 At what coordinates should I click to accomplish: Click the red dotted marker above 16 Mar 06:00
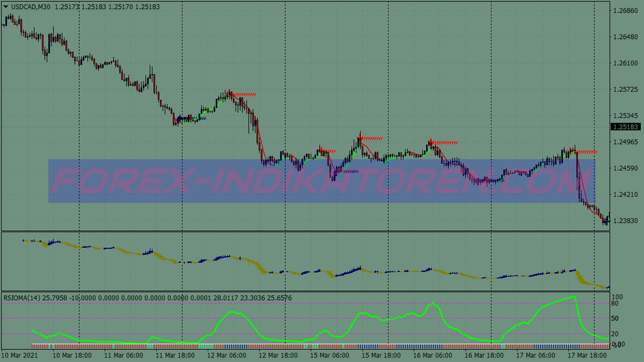coord(445,142)
